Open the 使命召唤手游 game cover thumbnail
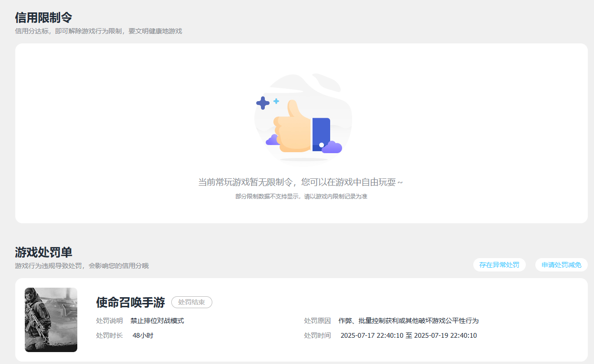594x364 pixels. 51,320
